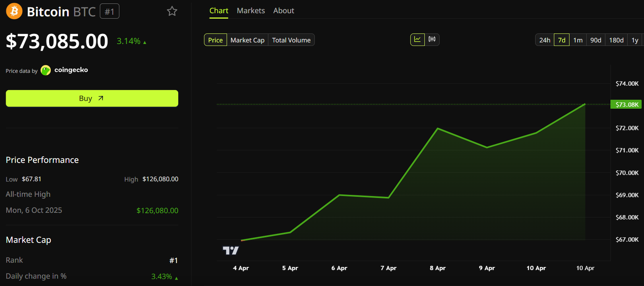Switch to candlestick chart view icon
The width and height of the screenshot is (644, 286).
[x=432, y=39]
